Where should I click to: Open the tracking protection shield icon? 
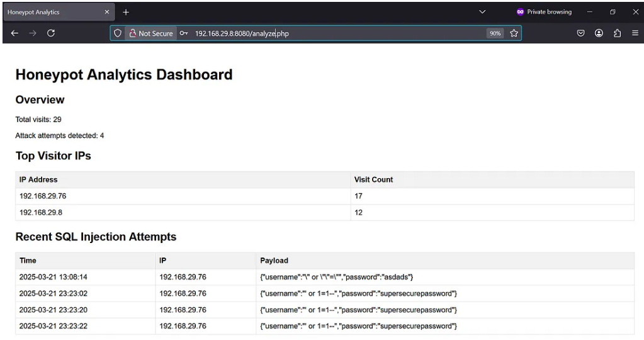coord(118,33)
